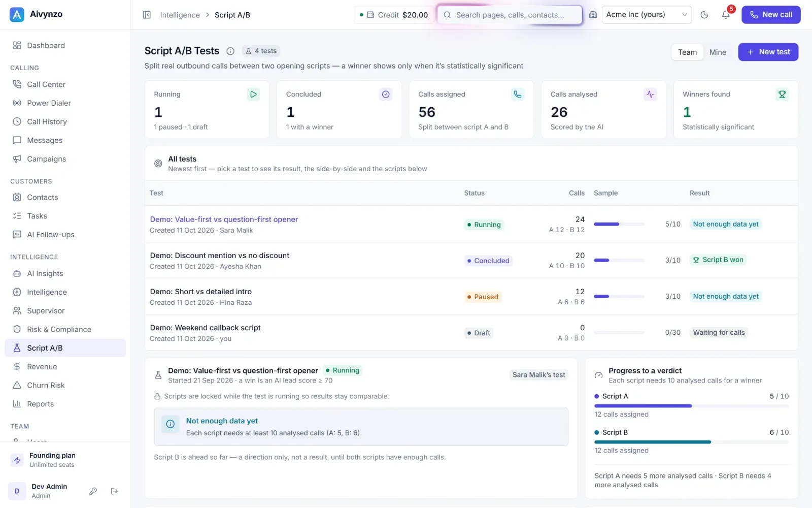Open Dashboard in sidebar
This screenshot has height=508, width=812.
click(65, 45)
